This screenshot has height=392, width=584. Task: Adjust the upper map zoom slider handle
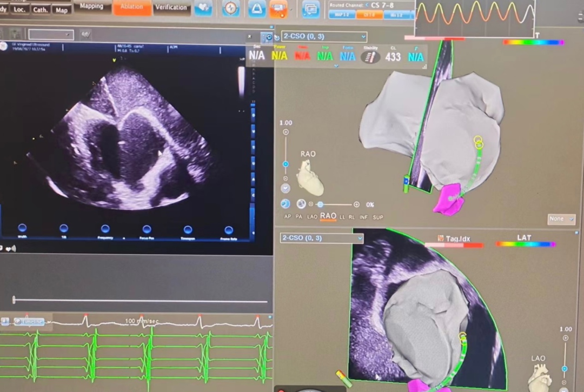(x=286, y=164)
